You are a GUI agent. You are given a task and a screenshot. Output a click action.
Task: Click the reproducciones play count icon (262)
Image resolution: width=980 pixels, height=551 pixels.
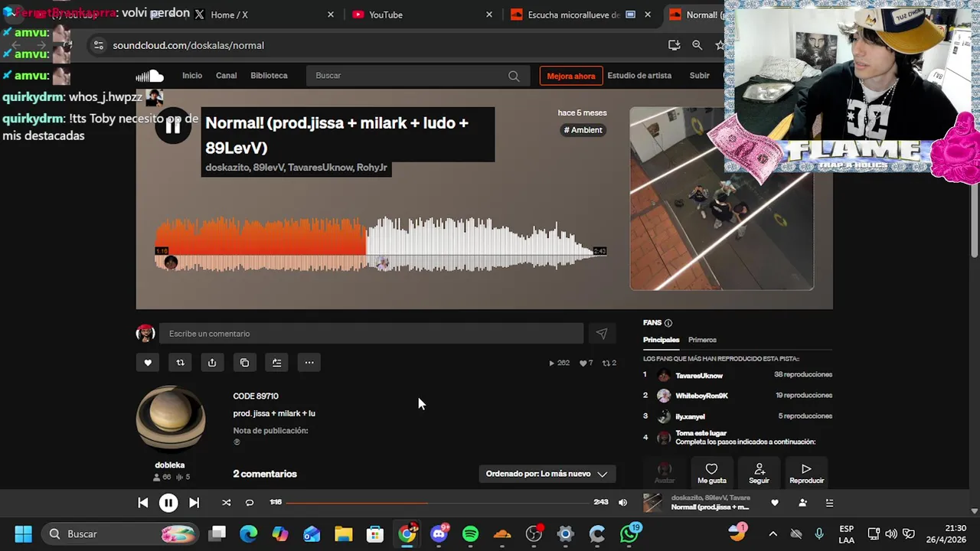(x=552, y=364)
